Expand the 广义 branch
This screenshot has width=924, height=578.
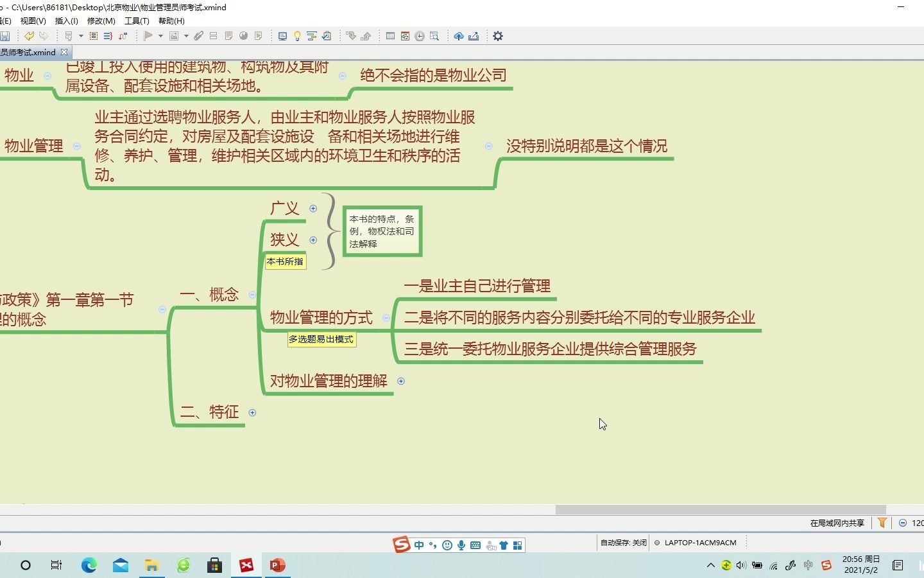tap(313, 208)
